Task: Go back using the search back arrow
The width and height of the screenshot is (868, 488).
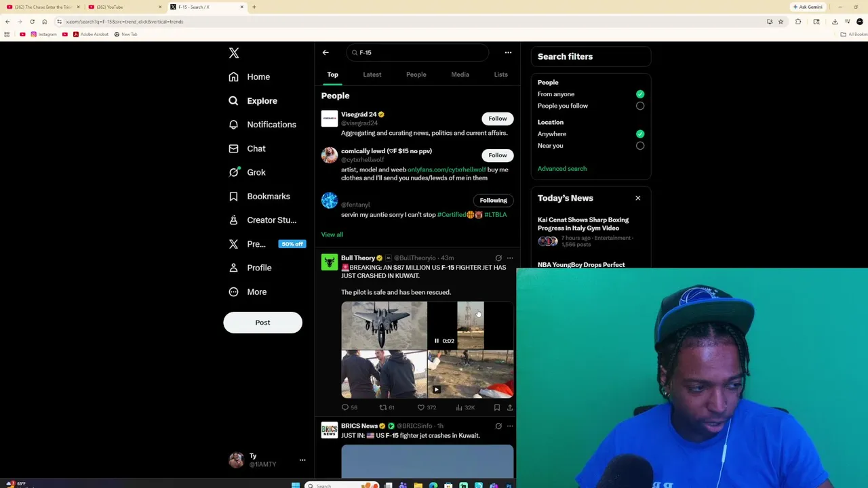Action: (x=325, y=52)
